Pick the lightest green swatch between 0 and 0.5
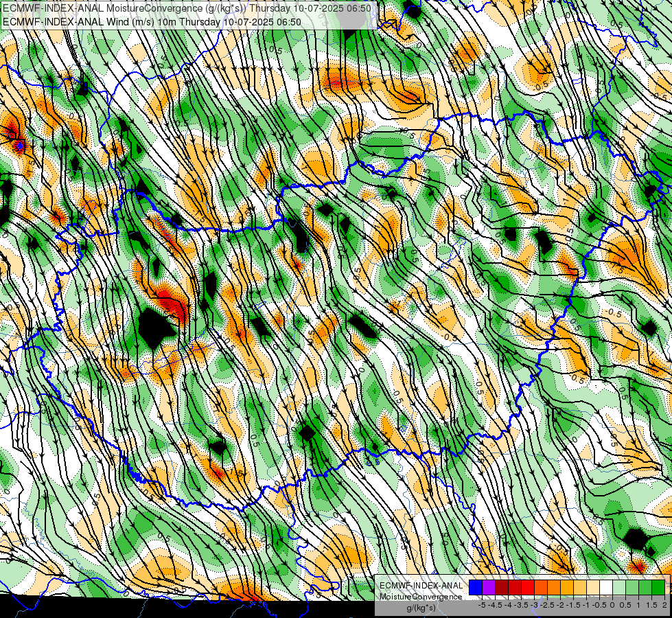The image size is (672, 618). (619, 587)
